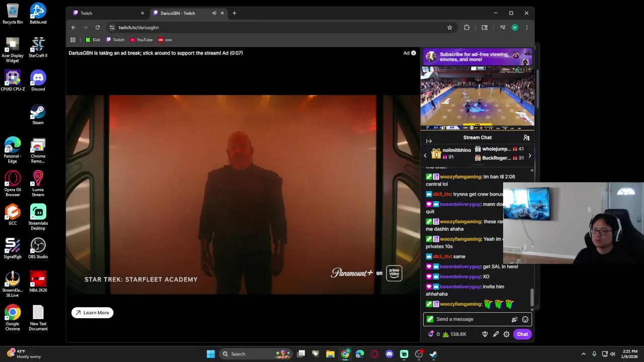Launch SignalRgb desktop shortcut
The width and height of the screenshot is (644, 362).
coord(13,248)
